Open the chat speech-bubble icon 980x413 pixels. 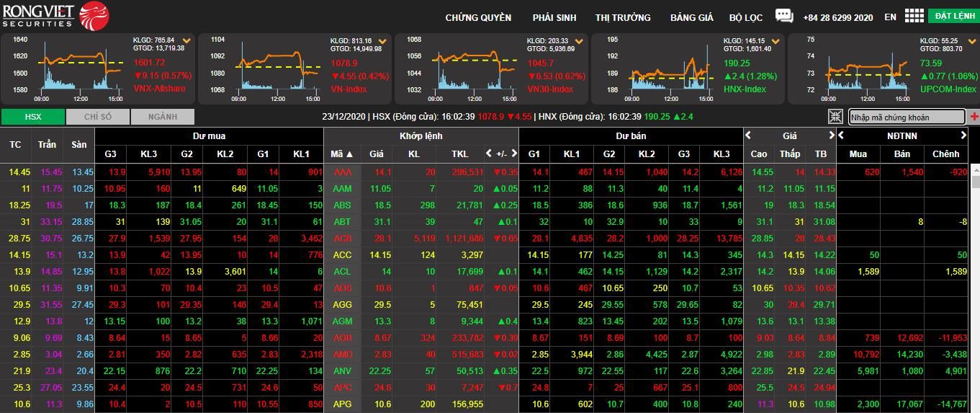point(784,16)
